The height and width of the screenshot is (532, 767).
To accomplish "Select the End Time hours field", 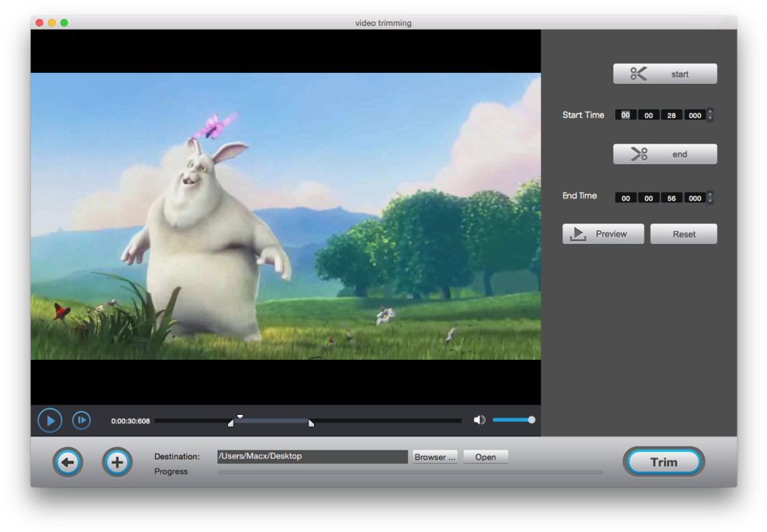I will [626, 198].
